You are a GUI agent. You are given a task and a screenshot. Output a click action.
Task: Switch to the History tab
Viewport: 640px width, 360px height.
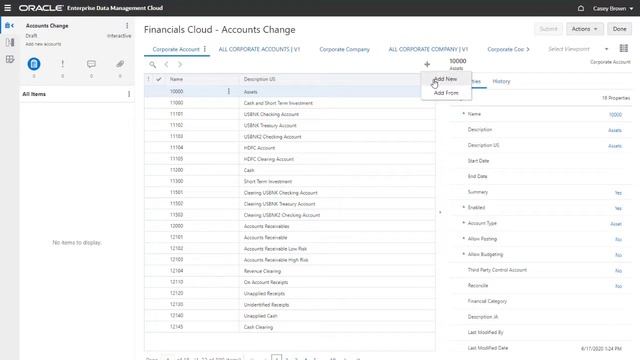[501, 81]
